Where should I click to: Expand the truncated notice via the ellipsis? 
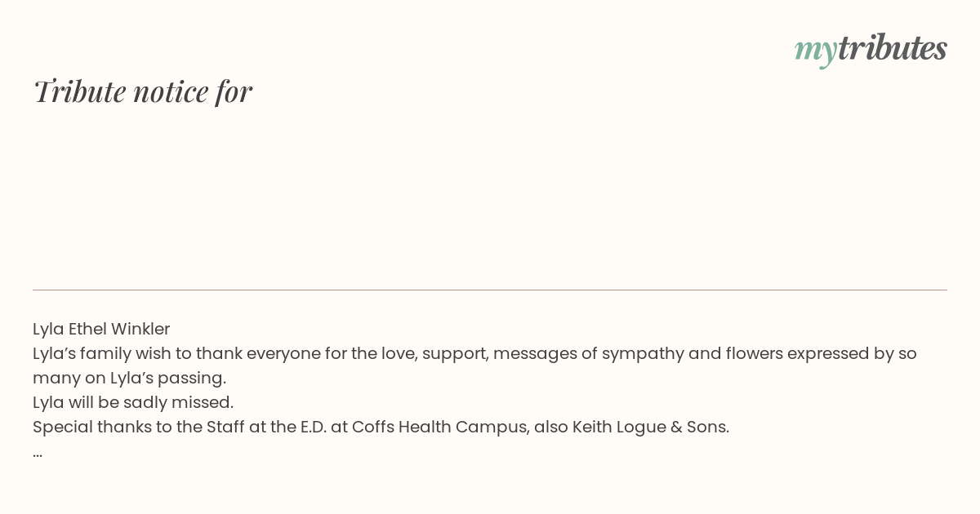click(x=38, y=454)
